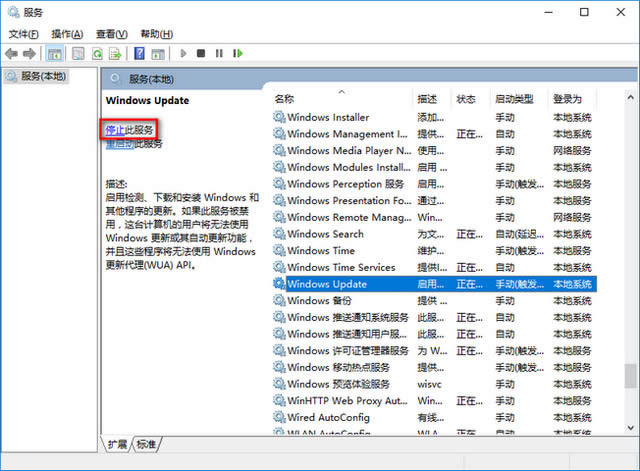The height and width of the screenshot is (471, 640).
Task: Sort by the 名称 column header
Action: 284,99
